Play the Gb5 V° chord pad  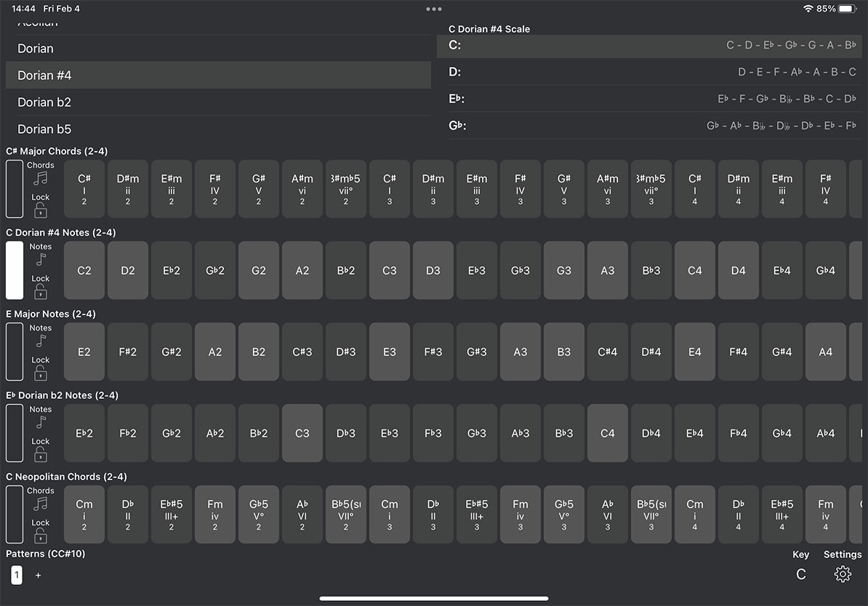pos(258,514)
